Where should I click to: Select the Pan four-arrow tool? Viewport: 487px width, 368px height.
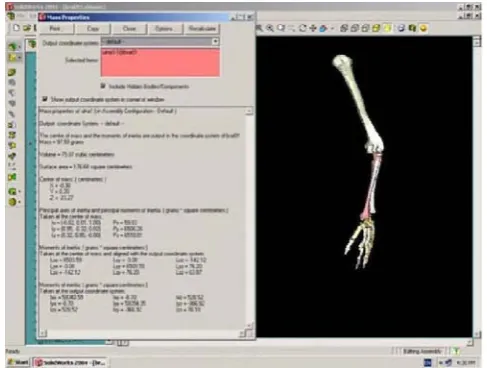[x=313, y=28]
